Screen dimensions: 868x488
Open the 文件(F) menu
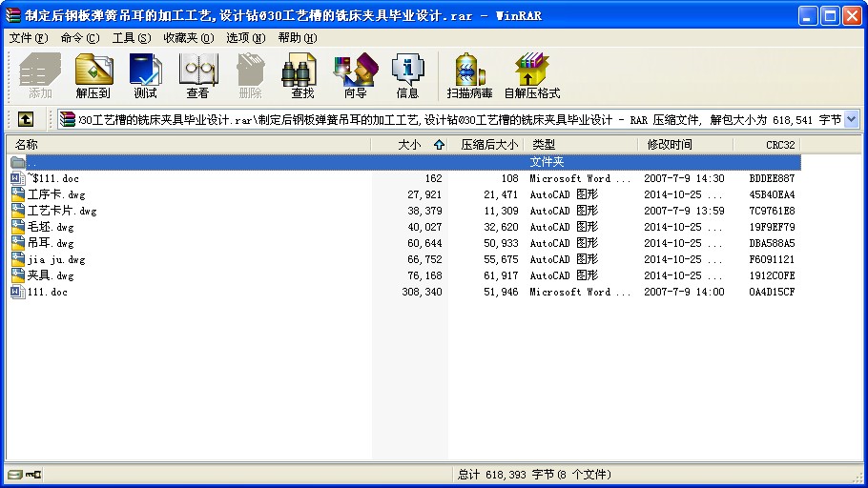tap(29, 37)
